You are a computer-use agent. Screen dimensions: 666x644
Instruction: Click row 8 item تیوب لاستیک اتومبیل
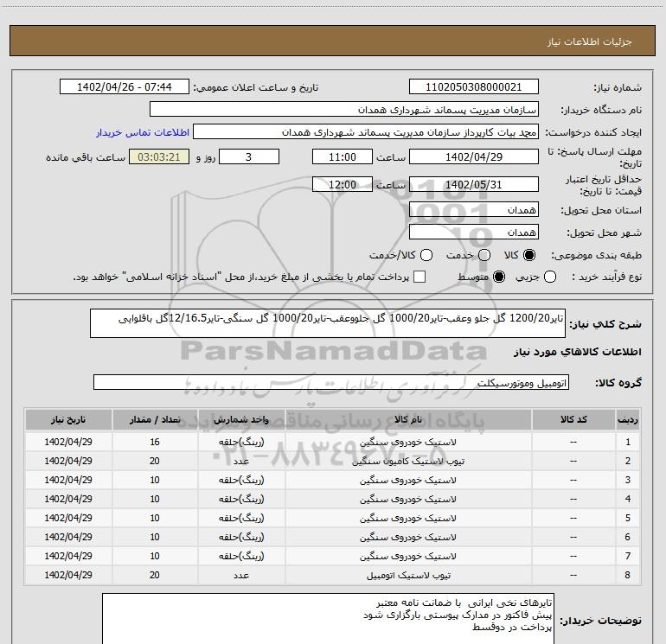pos(407,575)
